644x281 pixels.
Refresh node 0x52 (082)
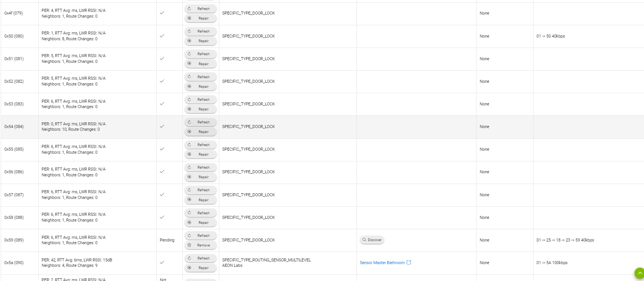click(200, 77)
